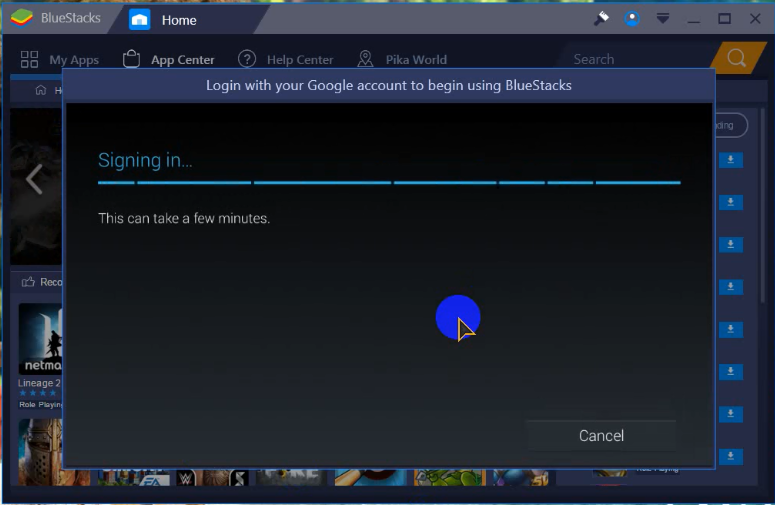
Task: Cancel the Google sign-in process
Action: pyautogui.click(x=601, y=435)
